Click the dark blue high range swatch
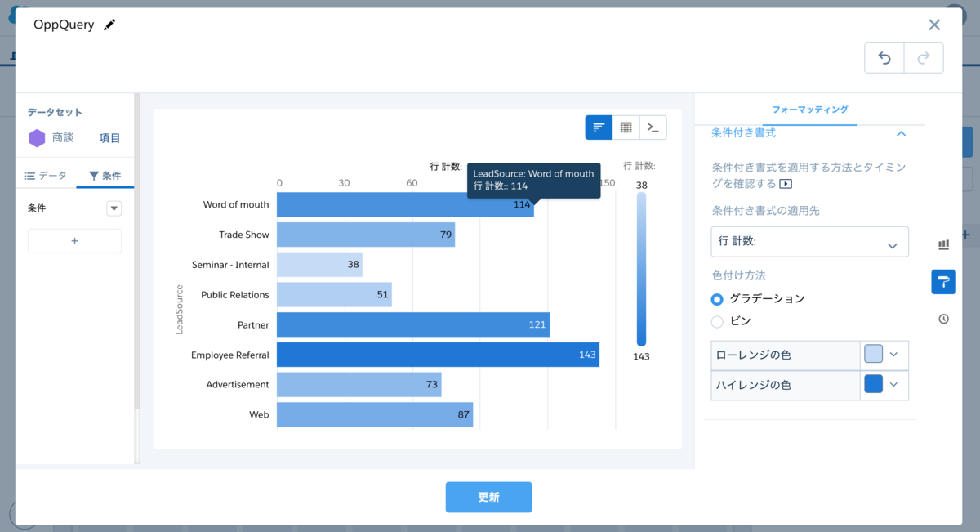The image size is (980, 532). (873, 384)
